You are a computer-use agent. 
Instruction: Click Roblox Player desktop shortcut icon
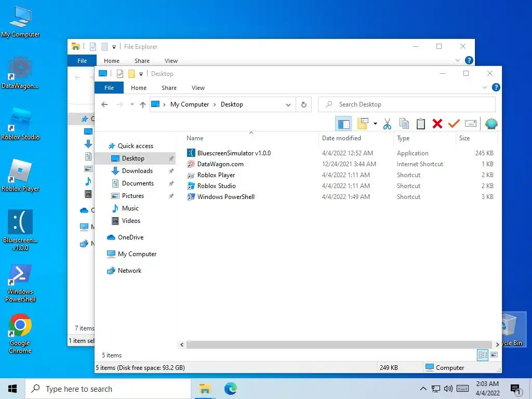[20, 176]
